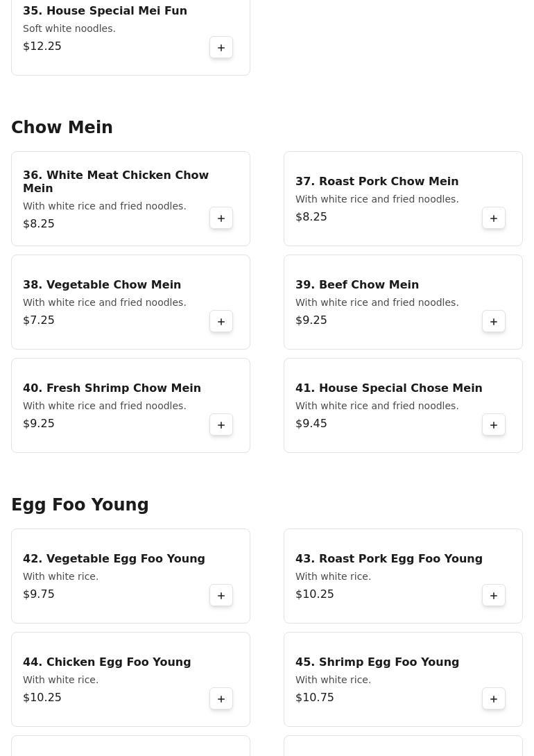Click plus for Vegetable Chow Mein
The height and width of the screenshot is (756, 534).
click(x=221, y=322)
